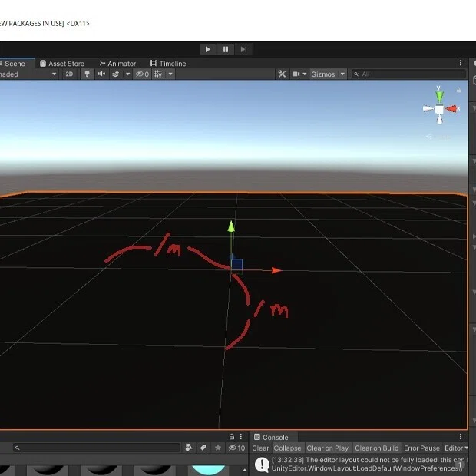Focus the Scene view search field
The image size is (476, 476).
[x=408, y=74]
